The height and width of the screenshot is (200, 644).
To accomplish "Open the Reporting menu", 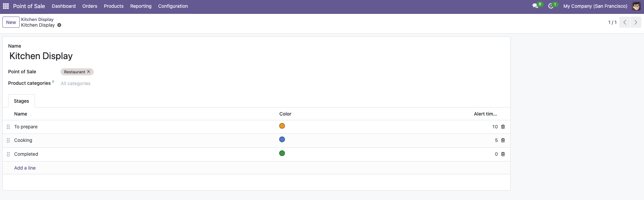I will point(141,6).
